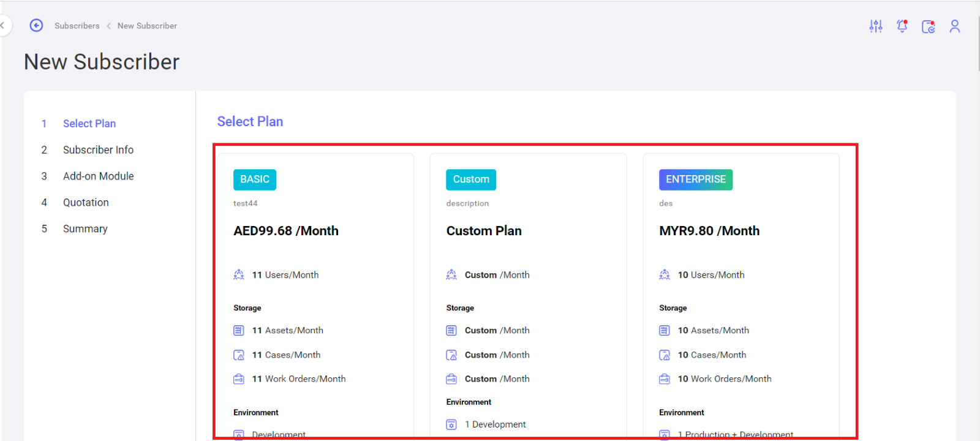Choose the ENTERPRISE plan badge

click(696, 179)
